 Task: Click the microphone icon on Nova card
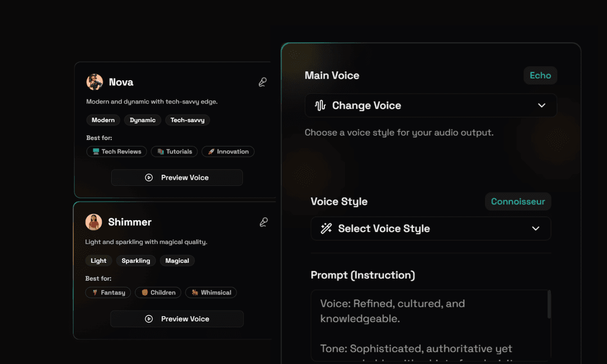(x=262, y=82)
